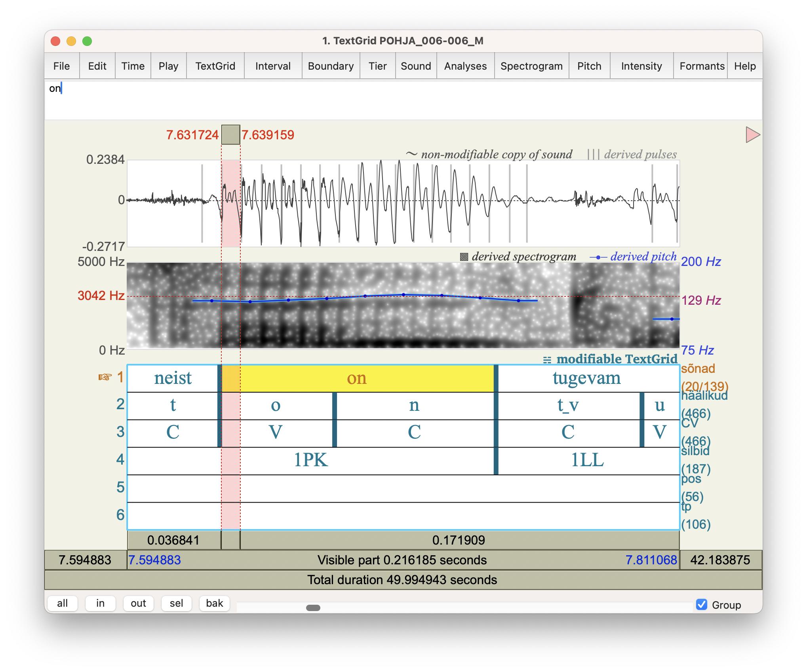This screenshot has height=672, width=807.
Task: Play the 0.036841 duration bar segment
Action: point(174,540)
